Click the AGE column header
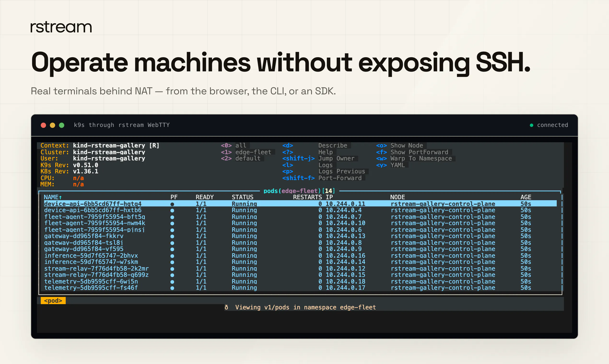The image size is (609, 364). click(526, 197)
